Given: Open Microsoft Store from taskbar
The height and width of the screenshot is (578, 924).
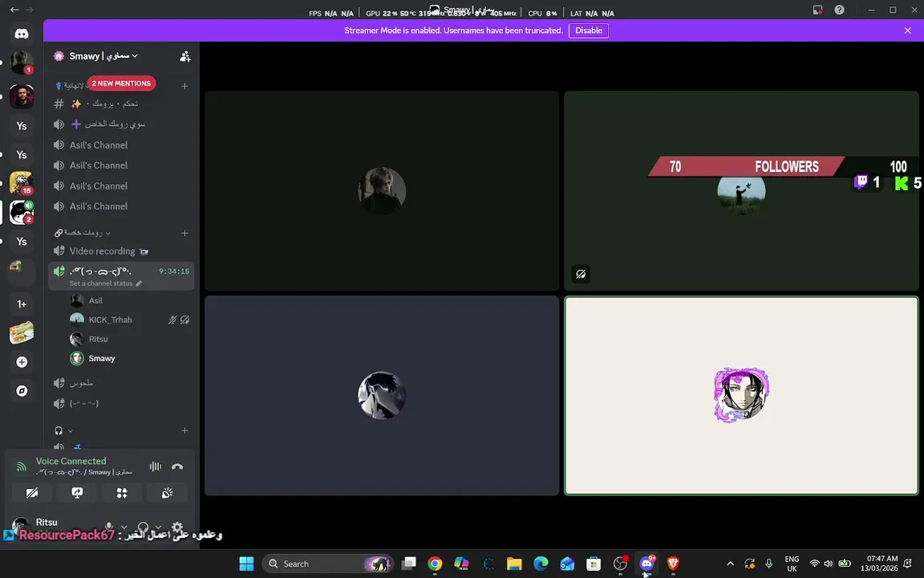Looking at the screenshot, I should 594,564.
